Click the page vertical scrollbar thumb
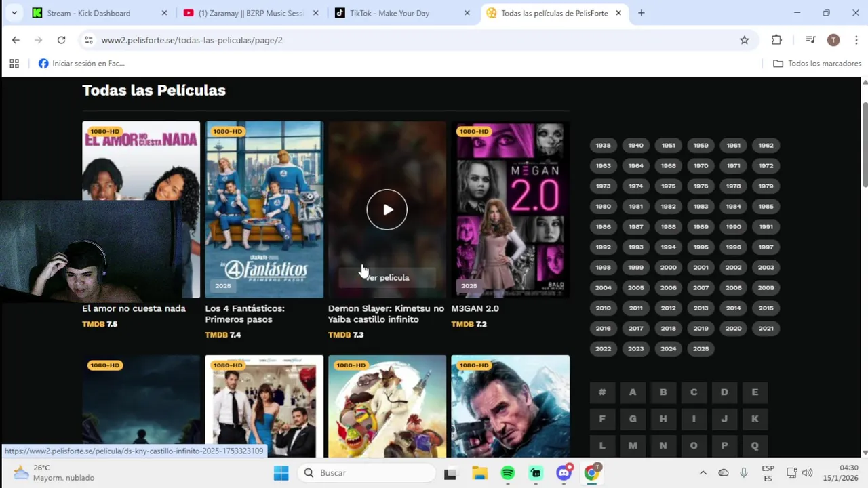This screenshot has width=868, height=488. point(865,144)
